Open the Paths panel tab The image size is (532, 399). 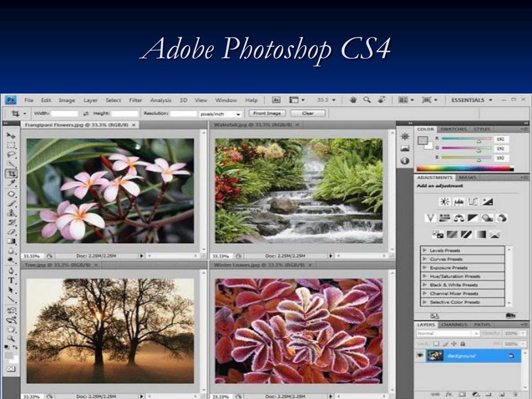coord(482,325)
